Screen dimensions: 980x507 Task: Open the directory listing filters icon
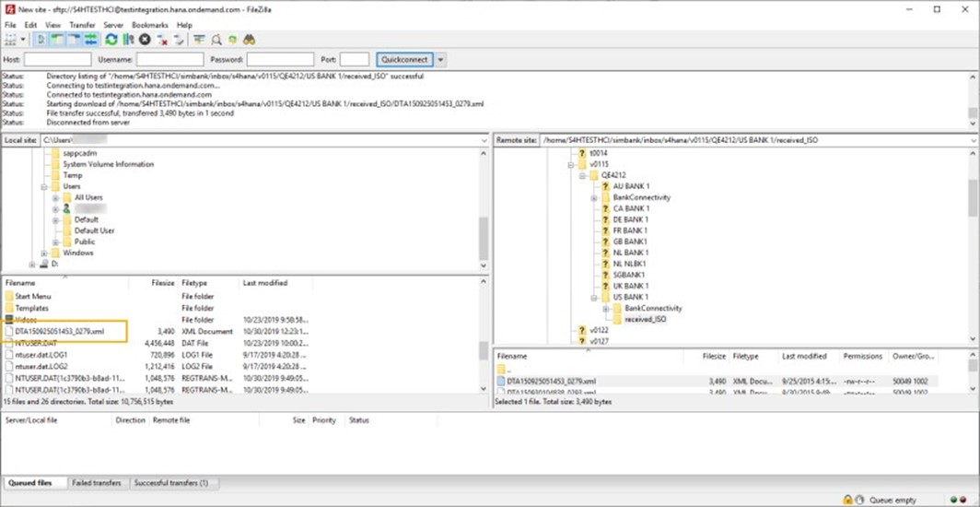pyautogui.click(x=199, y=40)
